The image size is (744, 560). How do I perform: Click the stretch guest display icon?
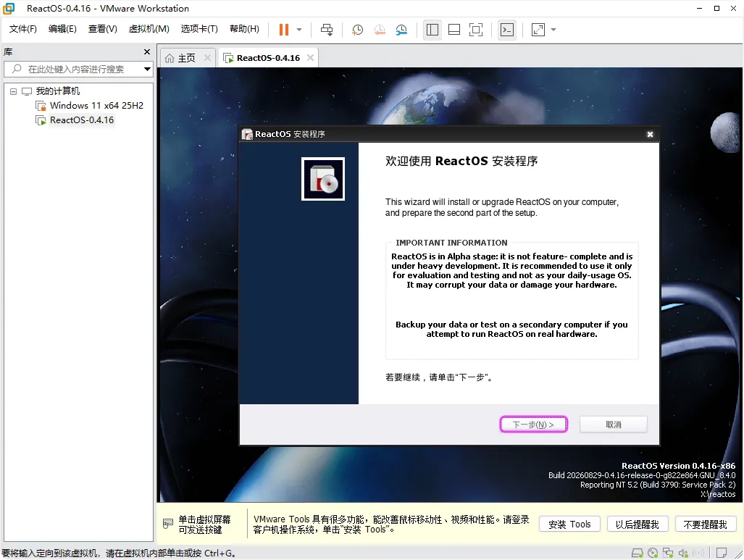(x=538, y=30)
